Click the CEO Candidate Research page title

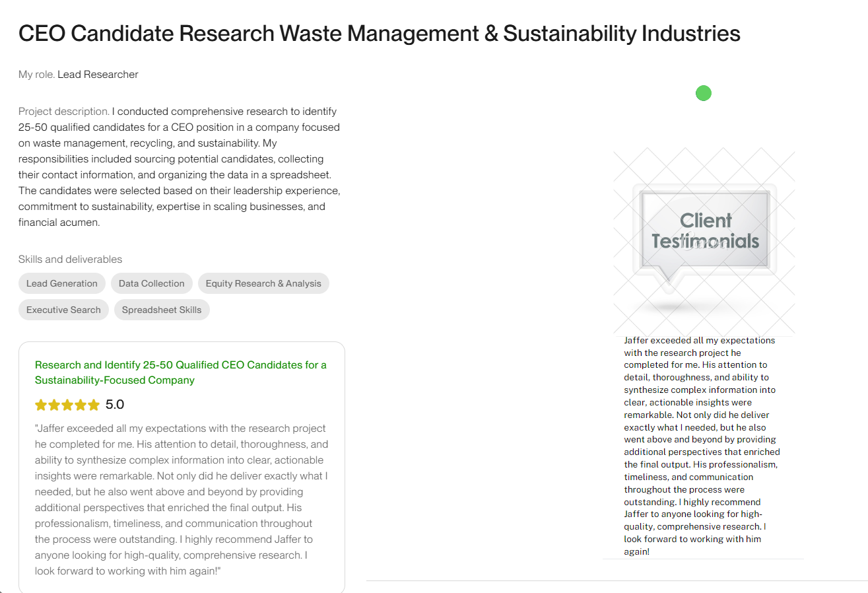pos(379,34)
